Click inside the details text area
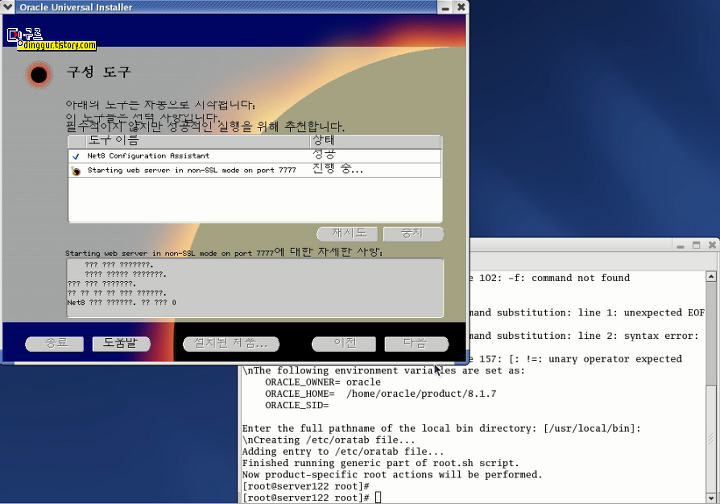Viewport: 720px width, 504px height. pos(255,287)
